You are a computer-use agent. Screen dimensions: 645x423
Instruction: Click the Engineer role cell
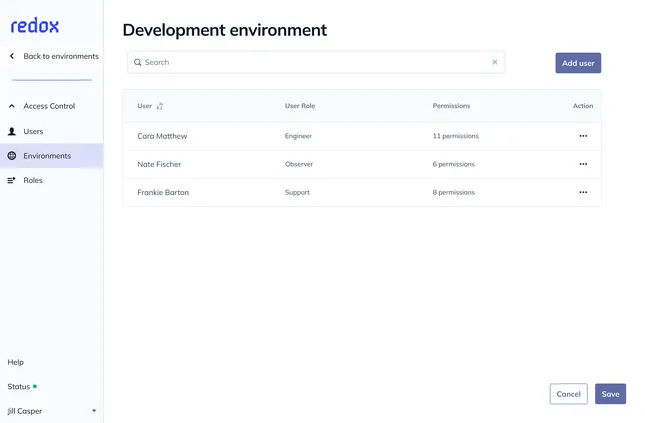[x=298, y=136]
